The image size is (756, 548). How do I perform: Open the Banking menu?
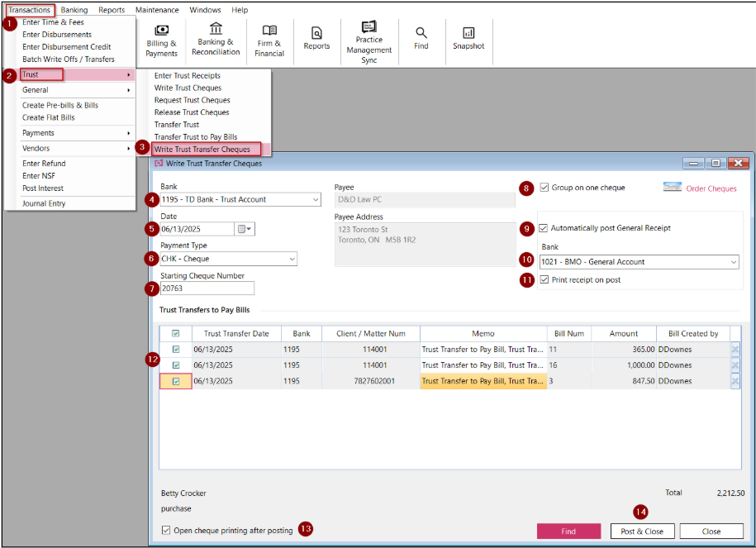74,10
